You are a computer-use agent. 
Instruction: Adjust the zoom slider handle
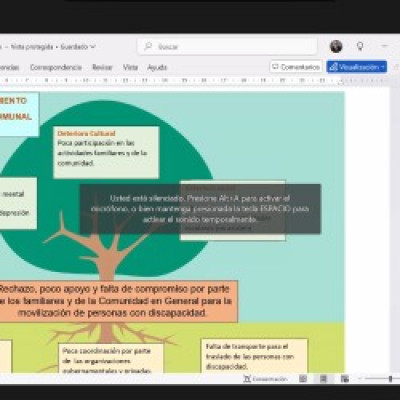click(390, 379)
